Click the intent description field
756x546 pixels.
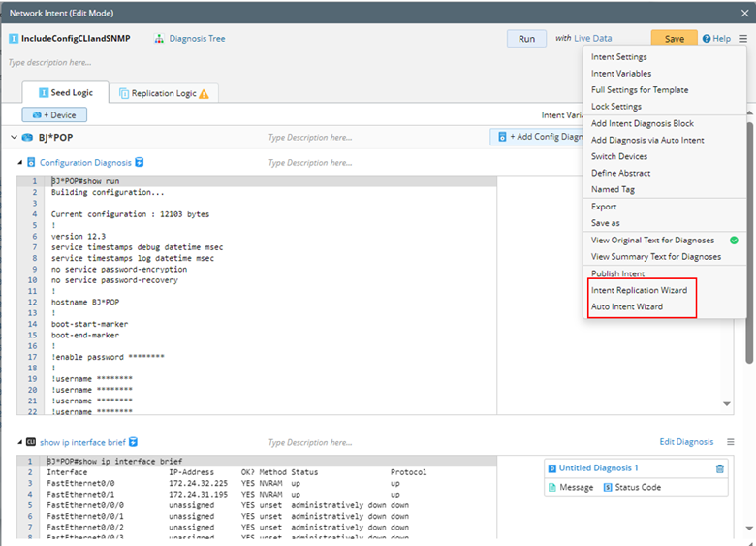click(x=49, y=63)
